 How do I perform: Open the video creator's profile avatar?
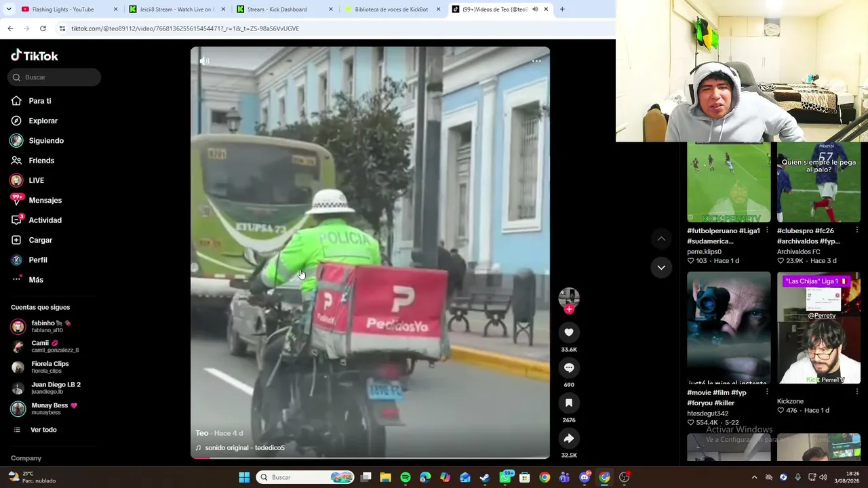pyautogui.click(x=568, y=298)
